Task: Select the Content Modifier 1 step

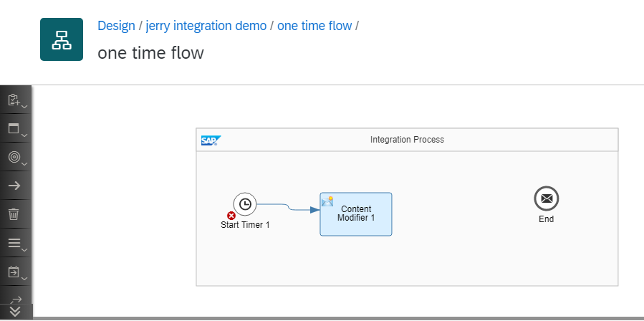Action: point(356,214)
